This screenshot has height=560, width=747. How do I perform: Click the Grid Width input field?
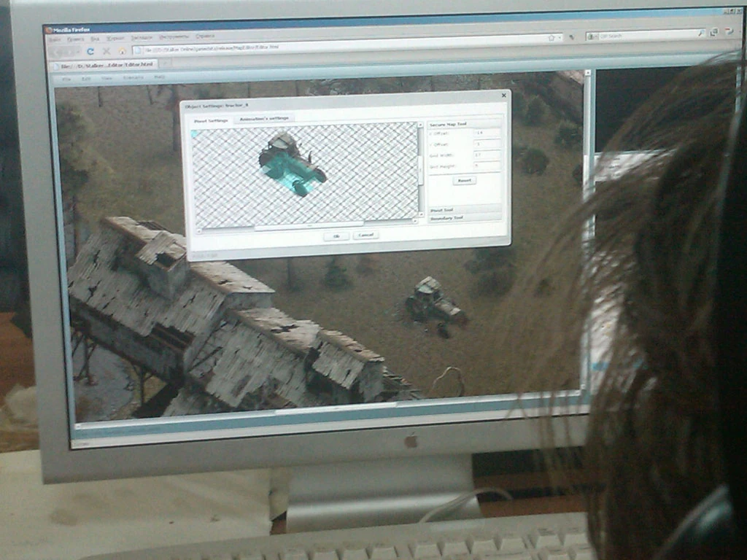(x=487, y=155)
